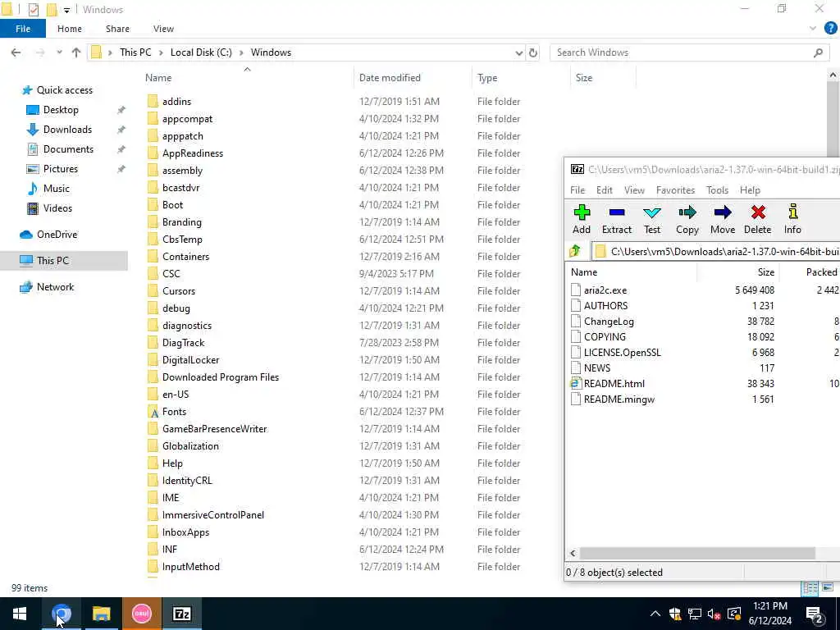Screen dimensions: 840x630
Task: Open the Home ribbon tab
Action: (x=70, y=29)
